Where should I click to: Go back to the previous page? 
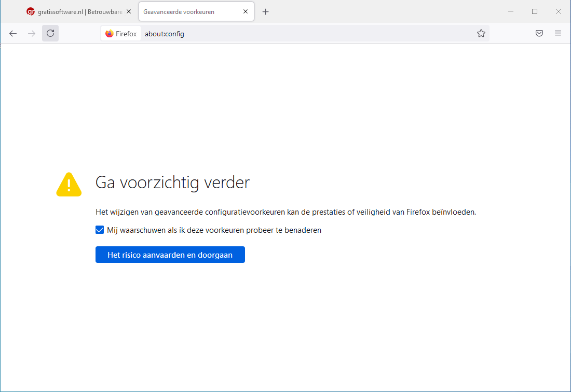coord(13,33)
